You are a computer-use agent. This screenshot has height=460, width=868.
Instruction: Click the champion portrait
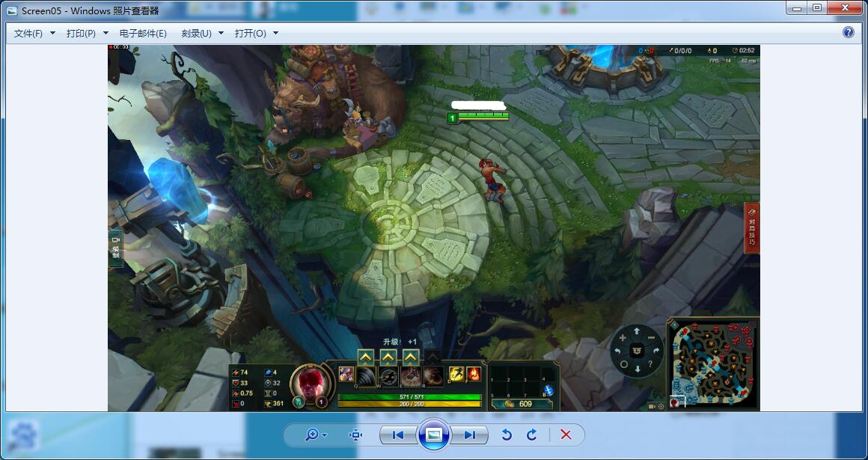click(311, 382)
